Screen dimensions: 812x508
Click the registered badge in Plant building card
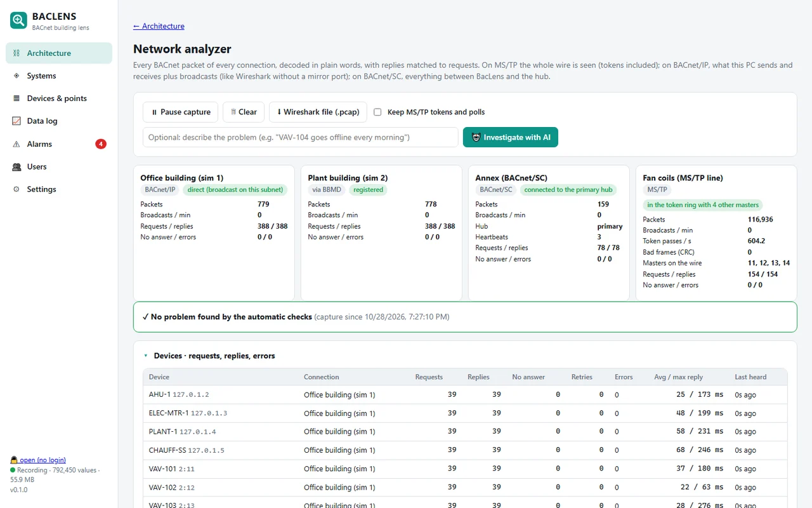click(369, 190)
